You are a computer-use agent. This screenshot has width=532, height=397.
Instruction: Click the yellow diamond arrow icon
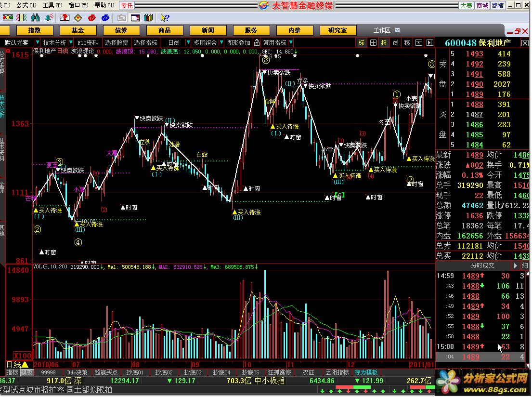78,17
